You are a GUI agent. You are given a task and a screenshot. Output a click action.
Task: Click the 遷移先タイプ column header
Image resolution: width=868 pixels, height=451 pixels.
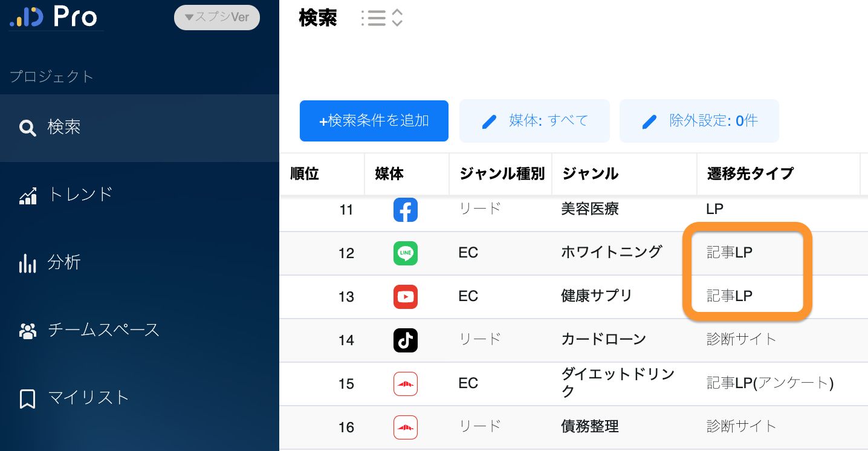(x=750, y=174)
